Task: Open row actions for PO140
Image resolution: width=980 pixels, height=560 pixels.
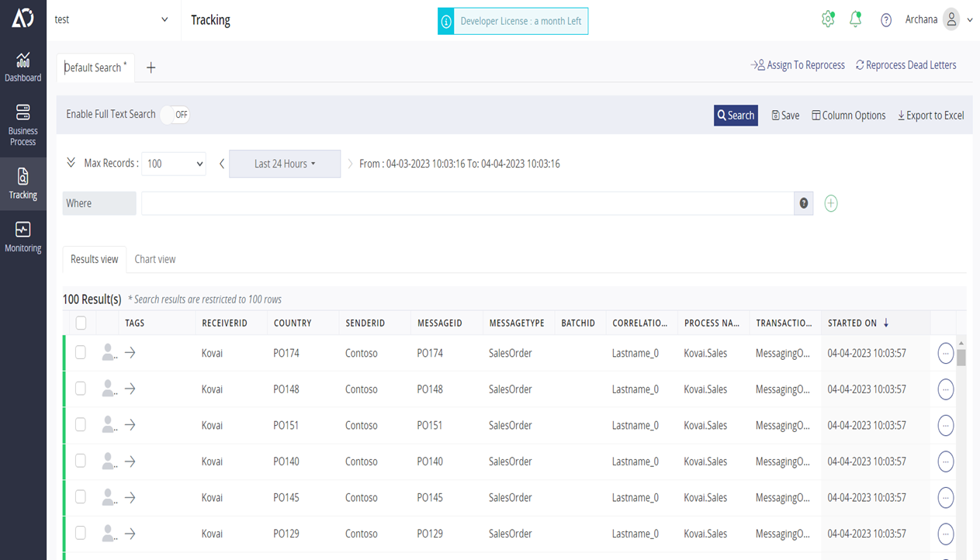Action: [945, 461]
